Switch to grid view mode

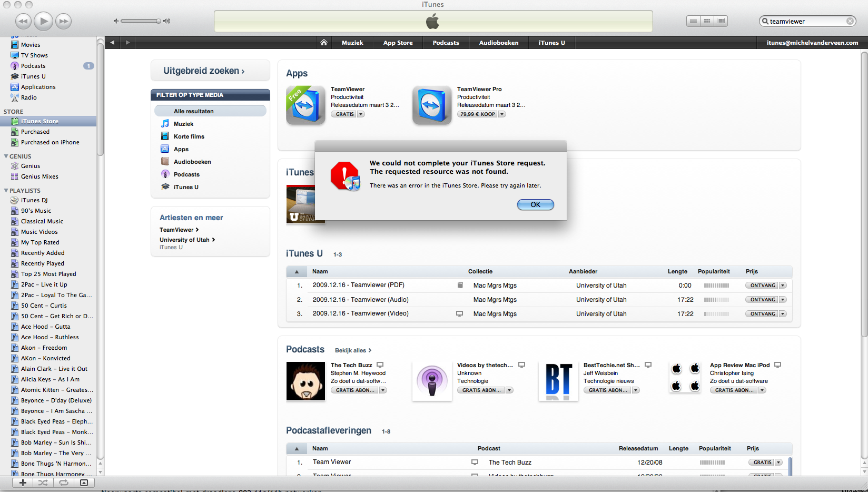707,21
